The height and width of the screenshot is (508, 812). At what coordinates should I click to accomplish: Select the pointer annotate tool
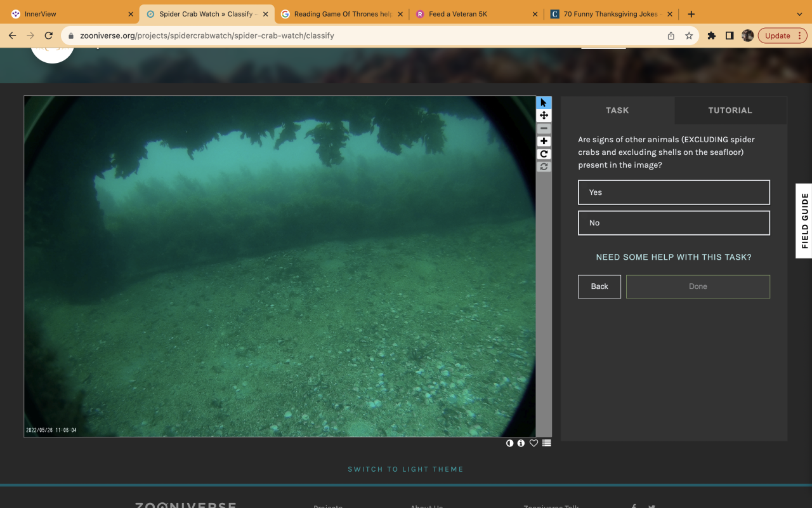pyautogui.click(x=544, y=103)
